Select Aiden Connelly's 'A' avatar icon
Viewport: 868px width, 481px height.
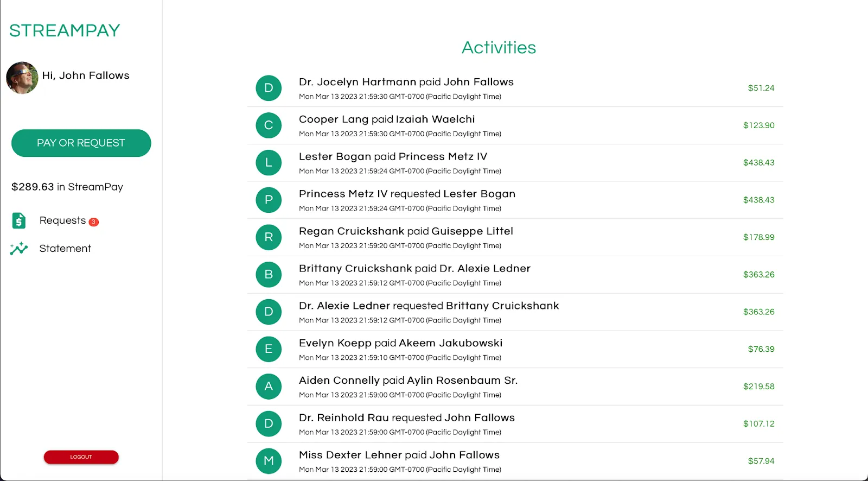[x=268, y=387]
